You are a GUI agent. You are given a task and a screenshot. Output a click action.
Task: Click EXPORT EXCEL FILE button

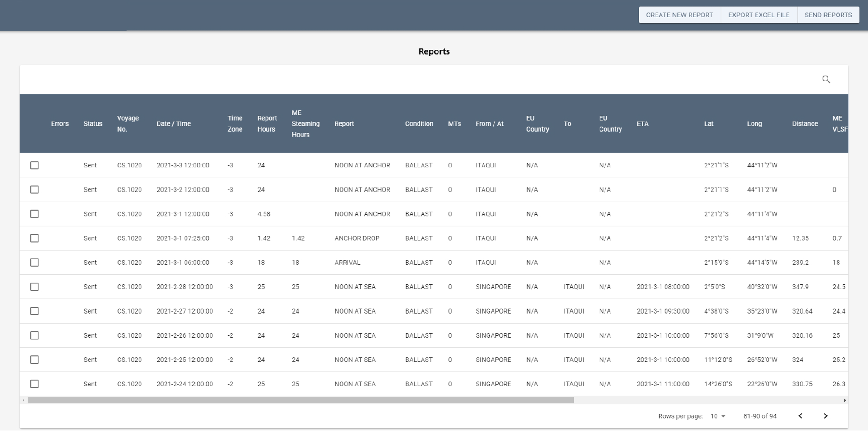point(759,15)
